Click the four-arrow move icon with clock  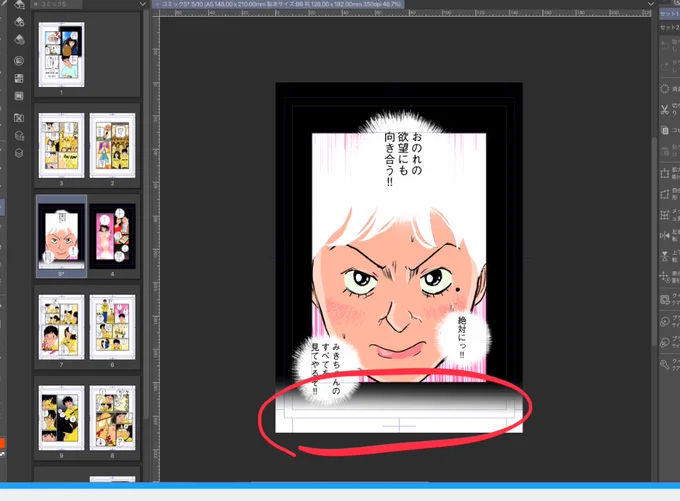(x=665, y=277)
